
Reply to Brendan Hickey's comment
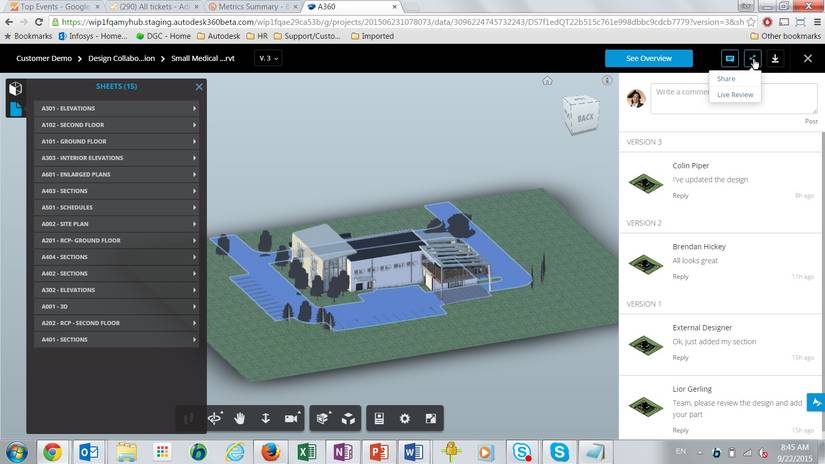click(x=680, y=277)
